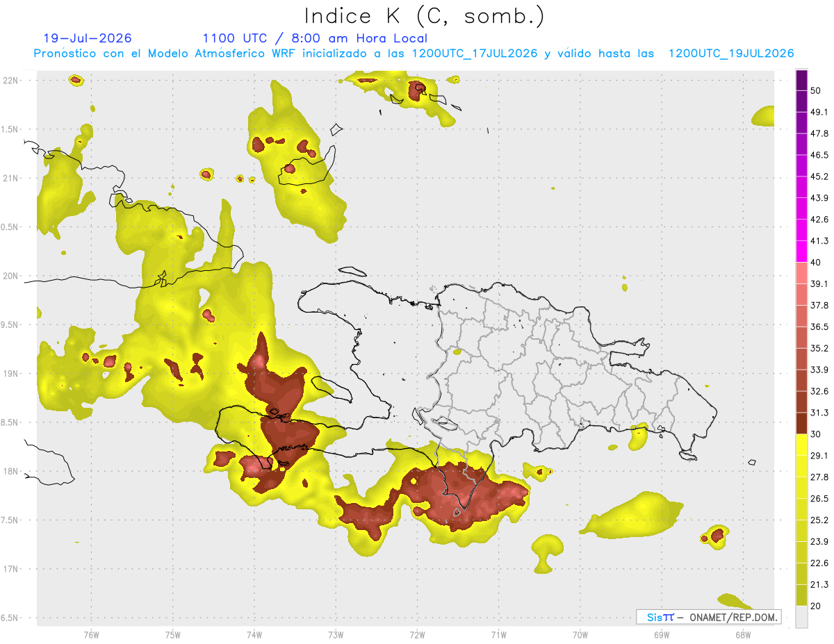Pick the magenta colorbar segment between 40 and 41.3
This screenshot has height=644, width=834.
click(x=801, y=252)
